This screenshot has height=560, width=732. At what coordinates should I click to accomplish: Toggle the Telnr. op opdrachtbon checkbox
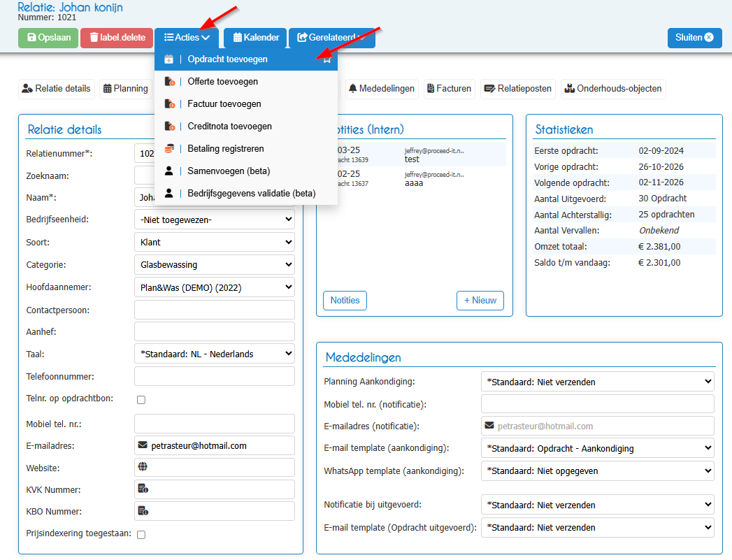(x=141, y=400)
